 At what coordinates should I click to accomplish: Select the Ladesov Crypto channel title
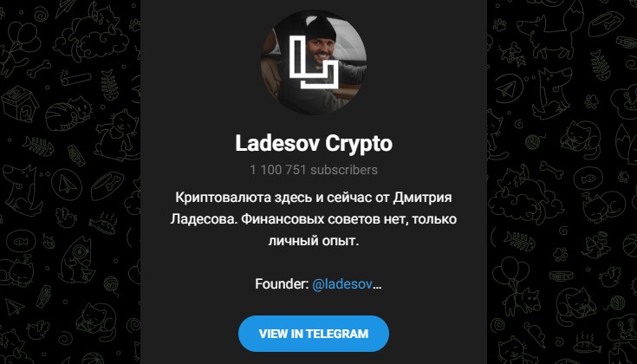click(x=314, y=143)
